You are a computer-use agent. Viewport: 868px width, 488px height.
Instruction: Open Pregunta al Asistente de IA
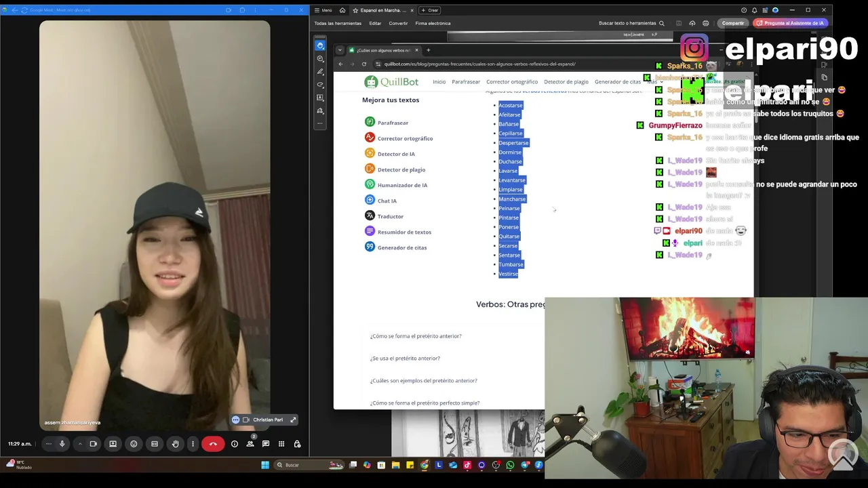tap(789, 23)
